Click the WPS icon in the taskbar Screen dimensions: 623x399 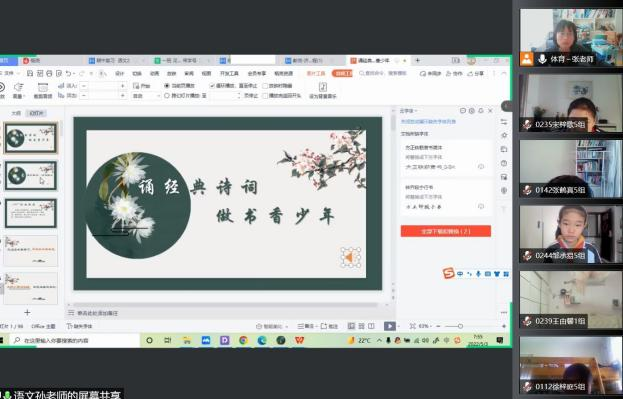coord(300,340)
